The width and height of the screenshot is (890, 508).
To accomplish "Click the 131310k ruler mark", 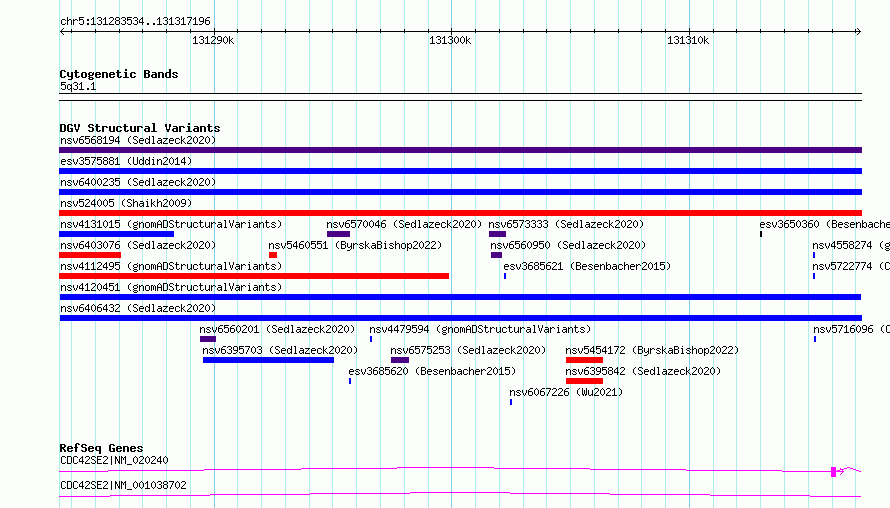I will (x=688, y=40).
